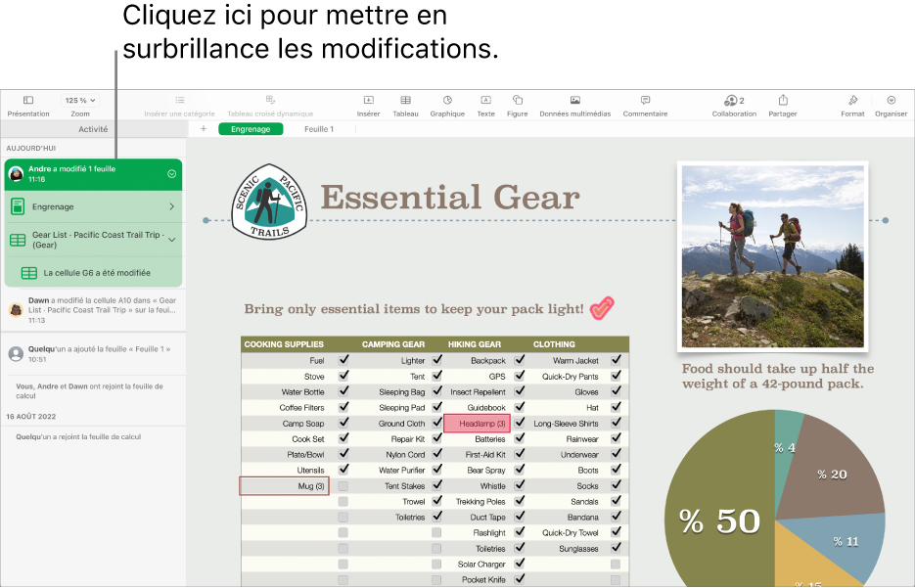Open Engrenage row chevron in activity
Image resolution: width=915 pixels, height=588 pixels.
coord(171,206)
